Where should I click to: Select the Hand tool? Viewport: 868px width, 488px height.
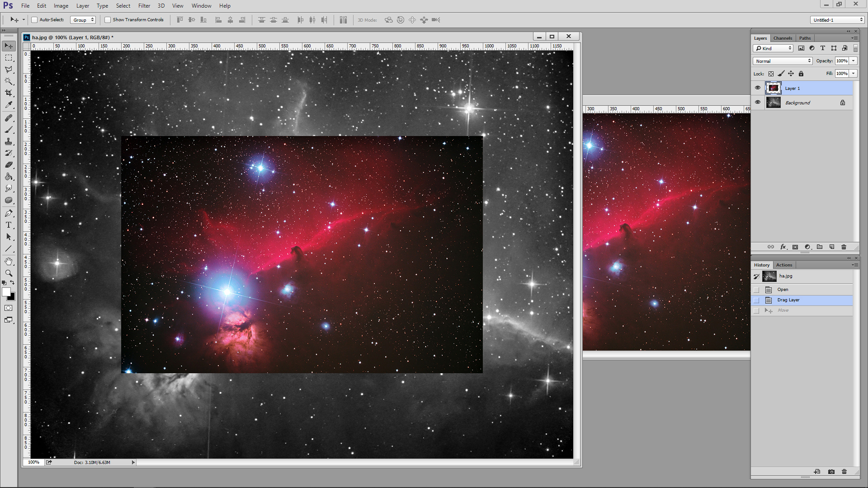(x=9, y=262)
